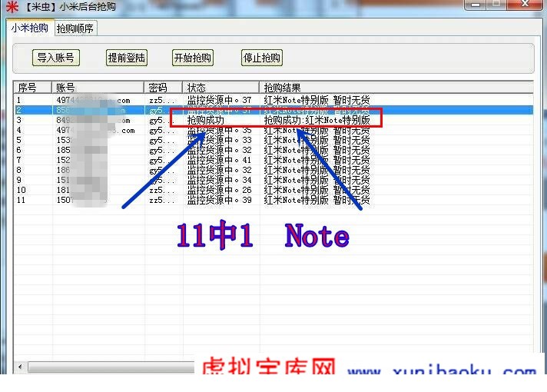Click sequence number 8 in the list
Viewport: 547px width, 392px height.
[19, 171]
